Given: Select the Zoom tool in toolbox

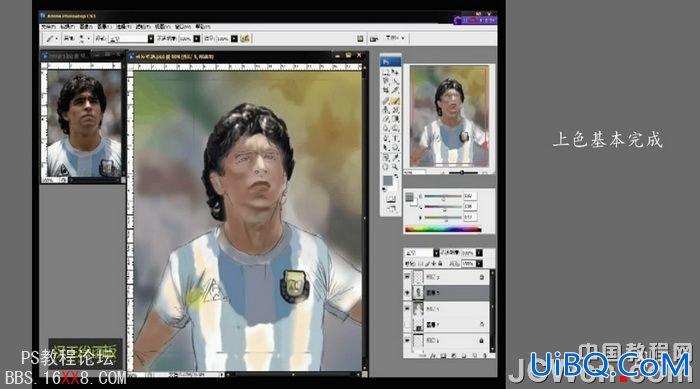Looking at the screenshot, I should [x=396, y=167].
